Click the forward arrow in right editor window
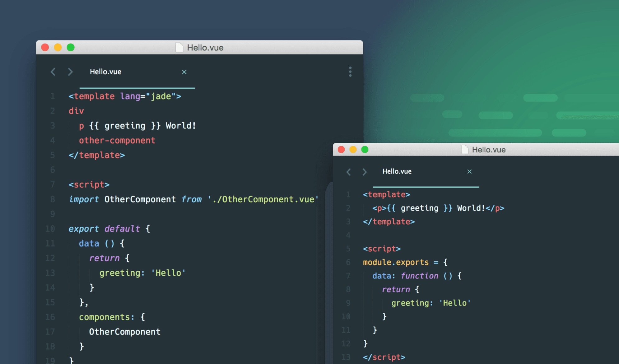The height and width of the screenshot is (364, 619). point(365,172)
